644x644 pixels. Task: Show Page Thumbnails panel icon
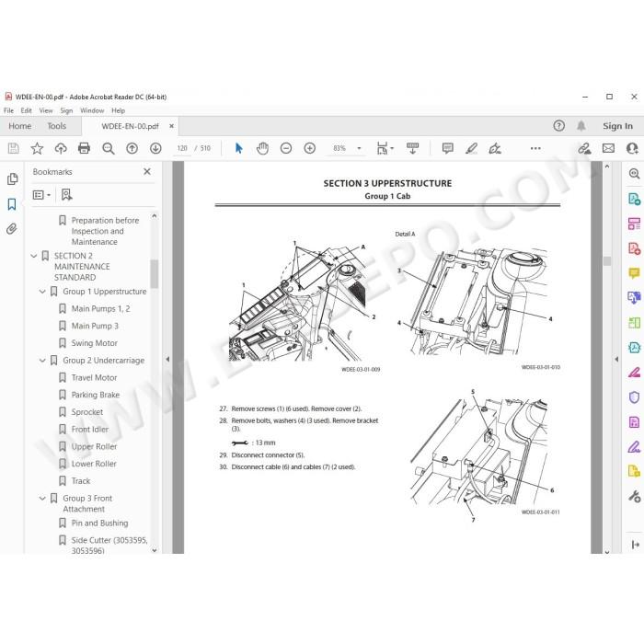(12, 178)
